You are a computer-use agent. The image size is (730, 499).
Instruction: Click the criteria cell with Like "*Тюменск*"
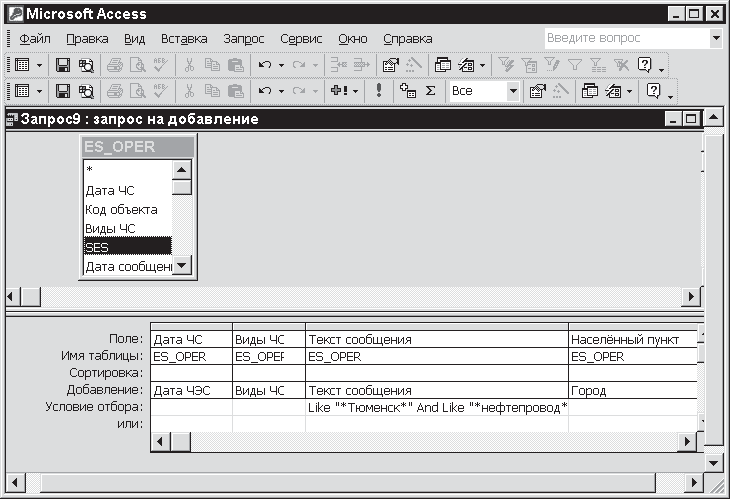[x=437, y=407]
